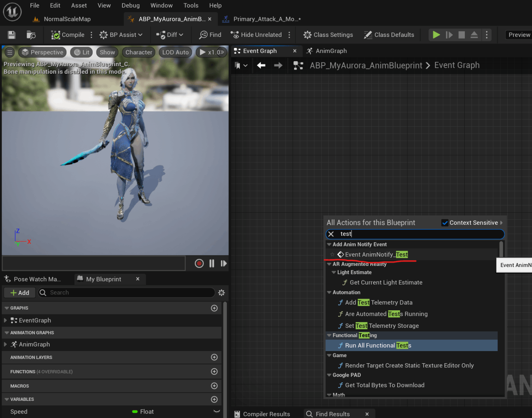Click the frame skip play button in toolbar
This screenshot has height=418, width=532.
[449, 35]
